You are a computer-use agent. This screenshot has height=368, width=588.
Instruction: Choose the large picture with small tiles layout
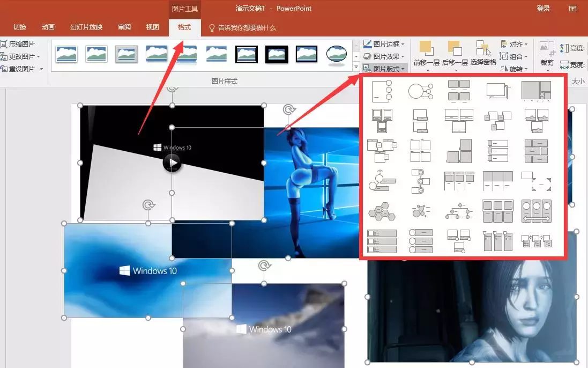click(x=536, y=91)
